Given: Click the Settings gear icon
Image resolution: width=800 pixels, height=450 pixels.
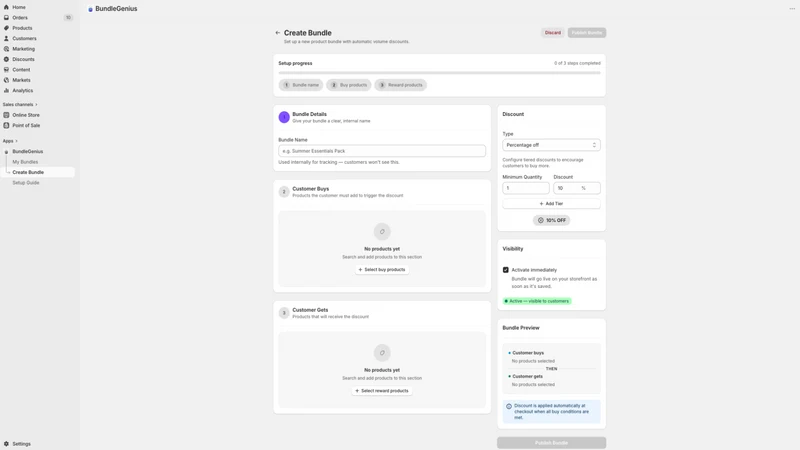Looking at the screenshot, I should pyautogui.click(x=6, y=444).
